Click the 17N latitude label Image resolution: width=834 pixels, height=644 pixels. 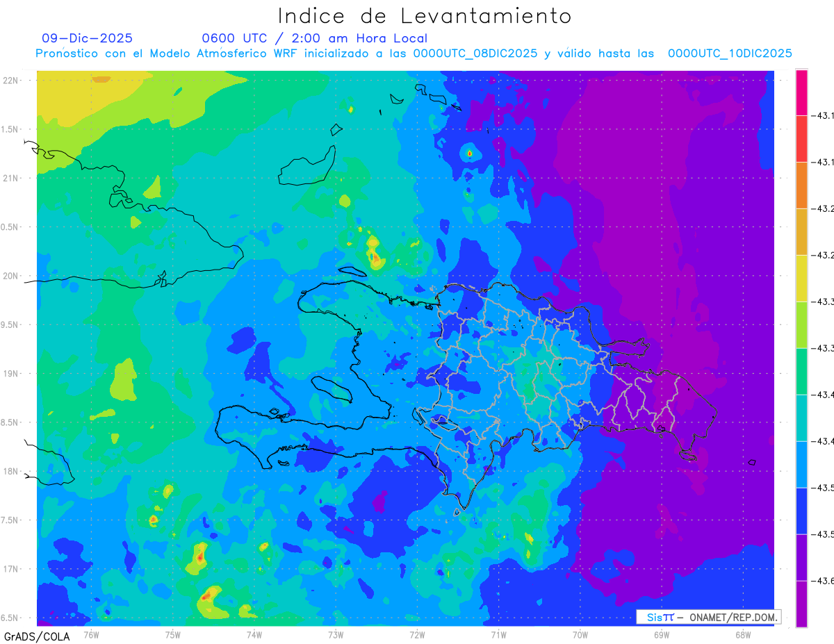[12, 569]
